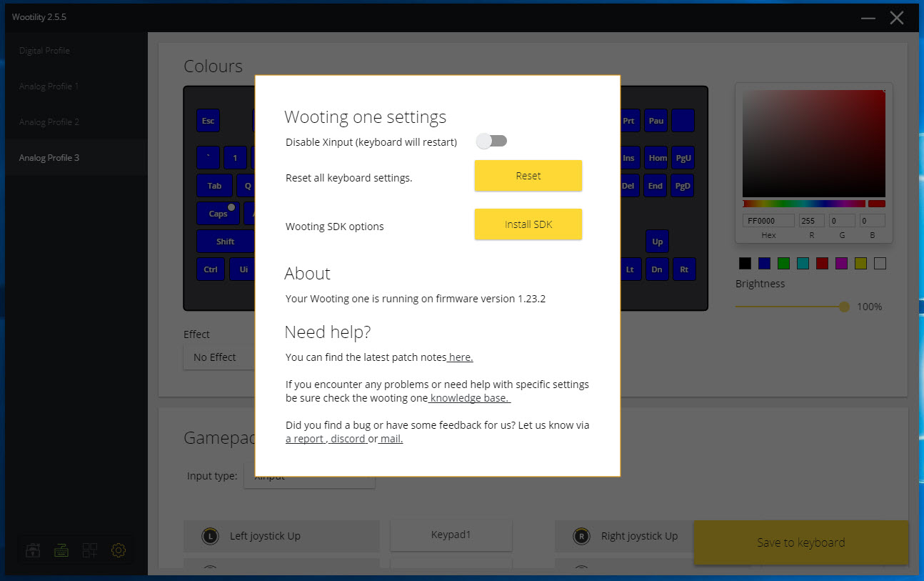
Task: Open the knowledge base link
Action: (469, 398)
